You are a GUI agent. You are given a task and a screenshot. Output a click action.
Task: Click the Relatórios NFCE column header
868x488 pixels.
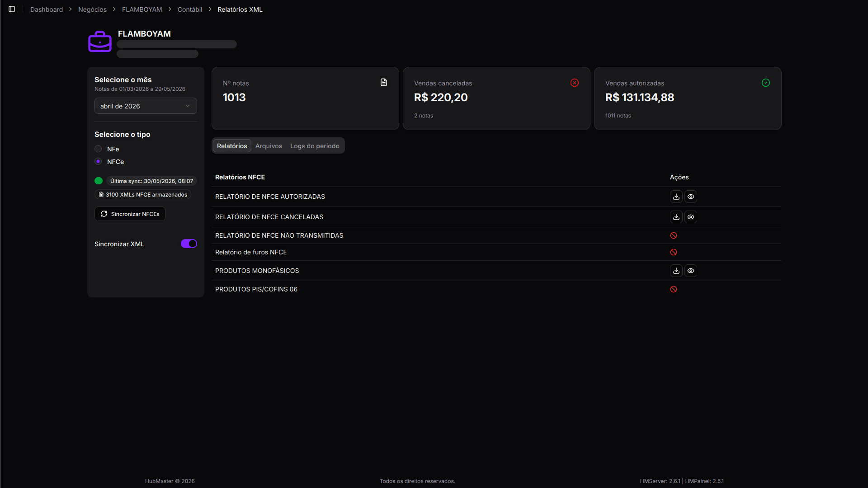(x=240, y=177)
